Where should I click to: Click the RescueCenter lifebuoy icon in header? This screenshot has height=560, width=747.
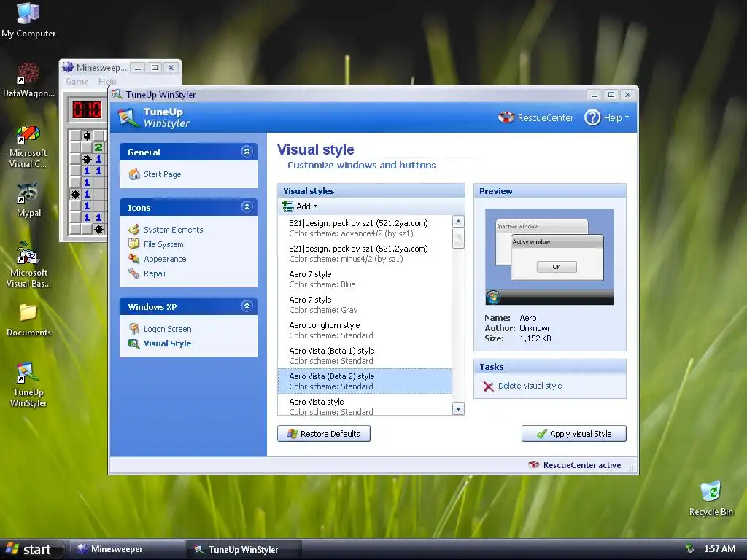pos(506,117)
